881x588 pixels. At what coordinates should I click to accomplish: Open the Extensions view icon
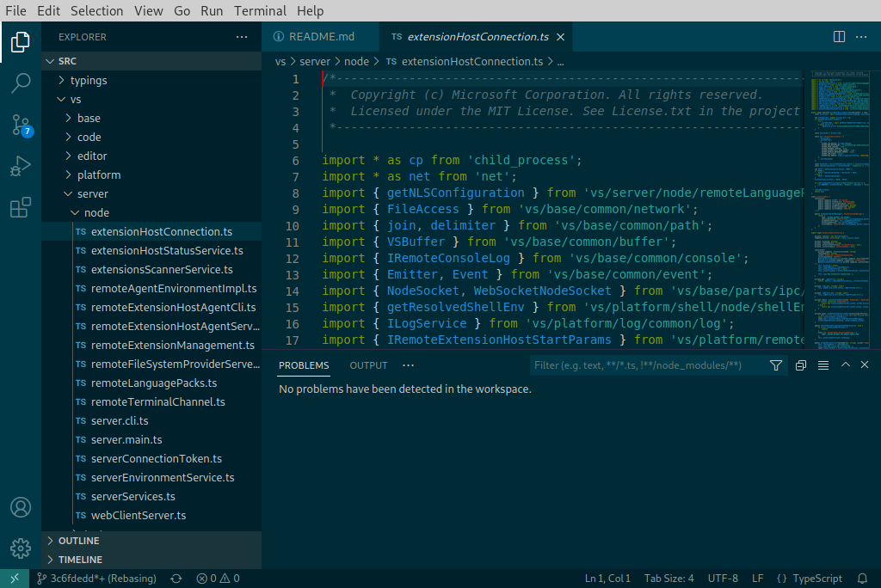pyautogui.click(x=21, y=207)
